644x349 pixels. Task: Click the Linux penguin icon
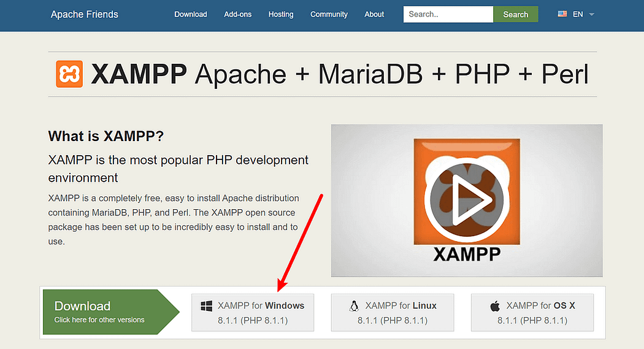[354, 306]
